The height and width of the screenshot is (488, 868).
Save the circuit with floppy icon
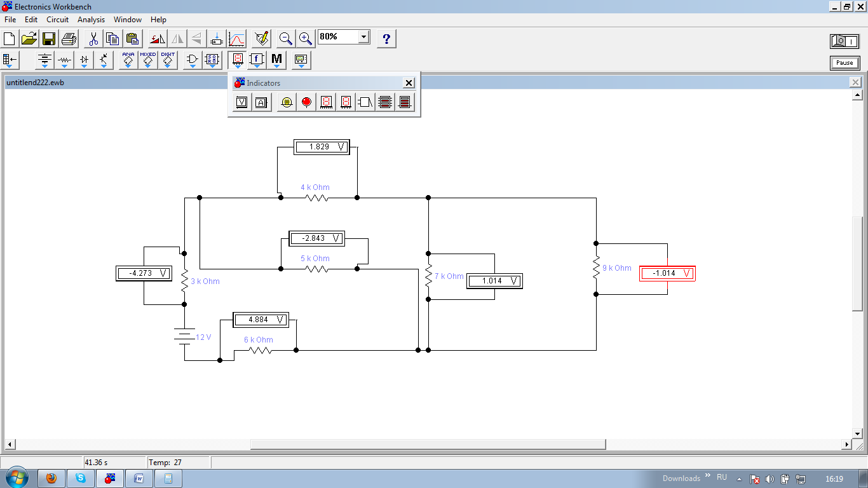pos(49,39)
